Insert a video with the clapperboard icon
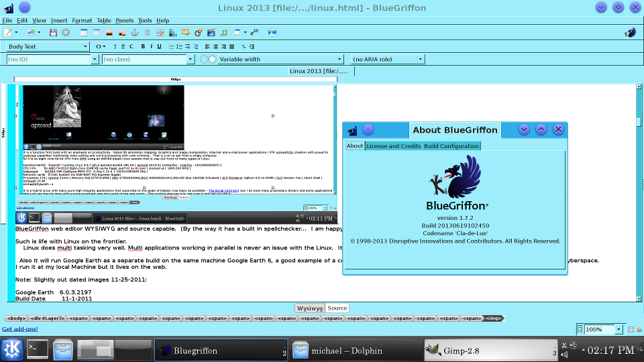 pyautogui.click(x=211, y=32)
